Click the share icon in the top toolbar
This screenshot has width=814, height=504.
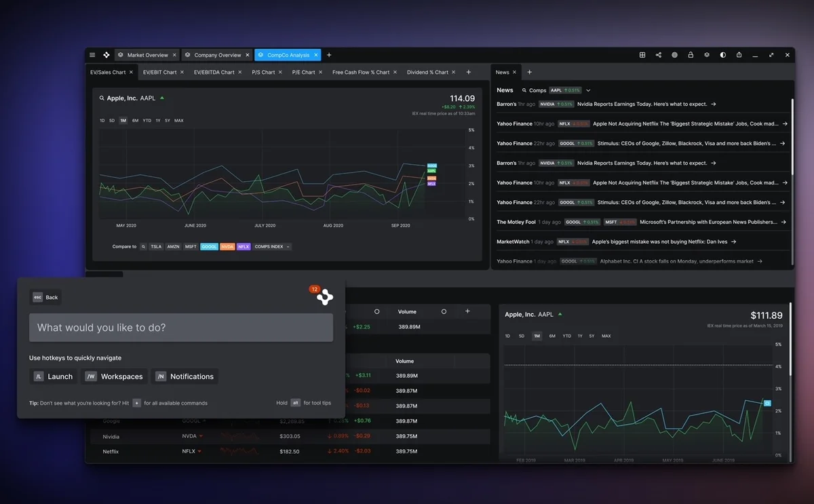[x=658, y=54]
